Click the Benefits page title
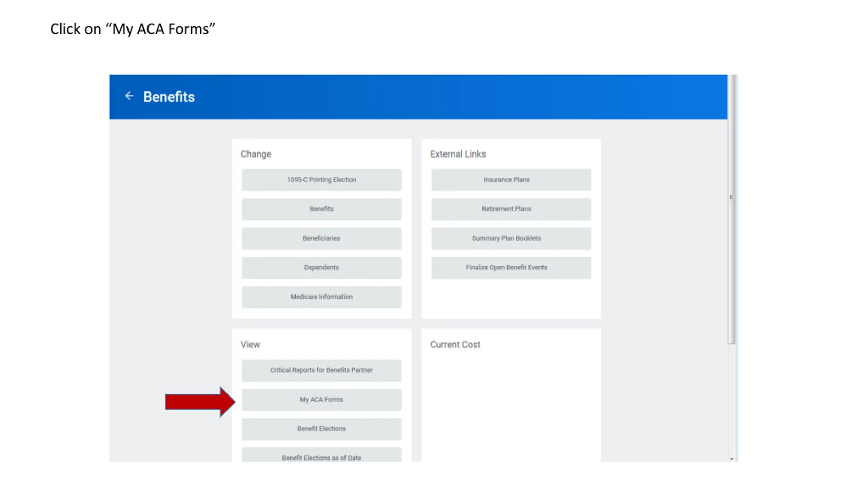 tap(169, 97)
